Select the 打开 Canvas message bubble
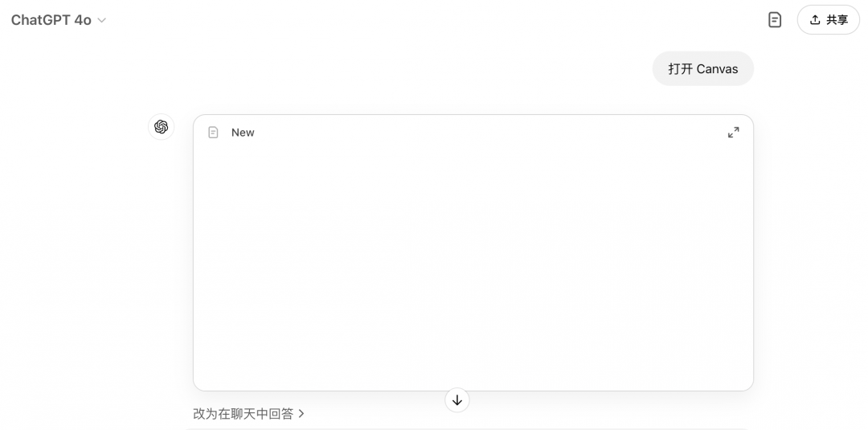868x430 pixels. 703,68
